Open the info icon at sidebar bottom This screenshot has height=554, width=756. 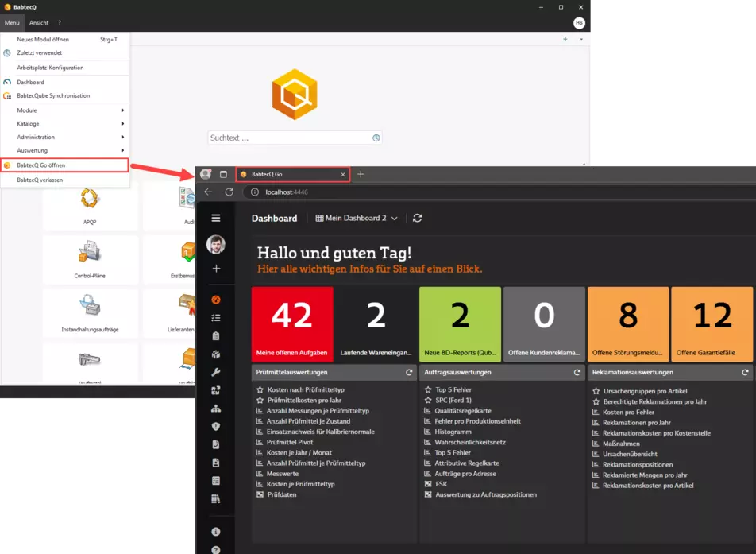216,531
